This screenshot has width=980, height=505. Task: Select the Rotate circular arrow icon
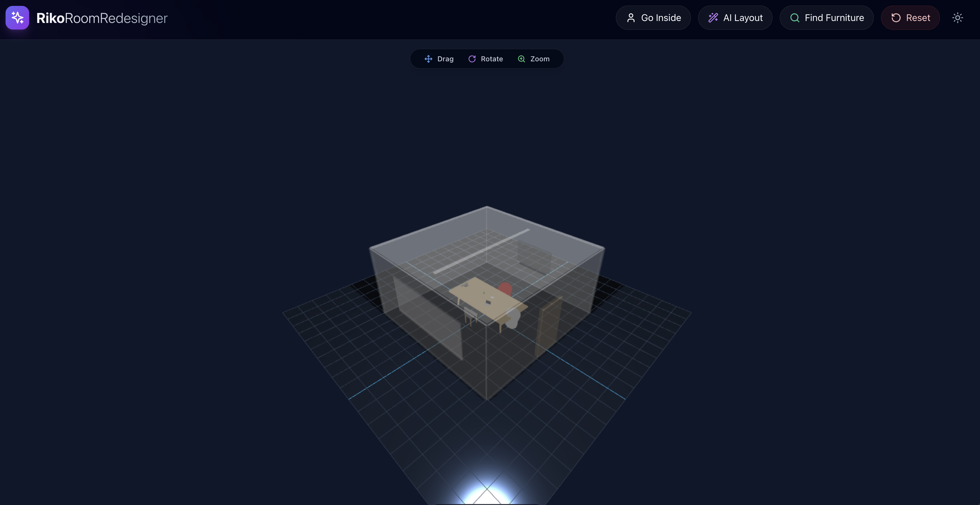[472, 59]
